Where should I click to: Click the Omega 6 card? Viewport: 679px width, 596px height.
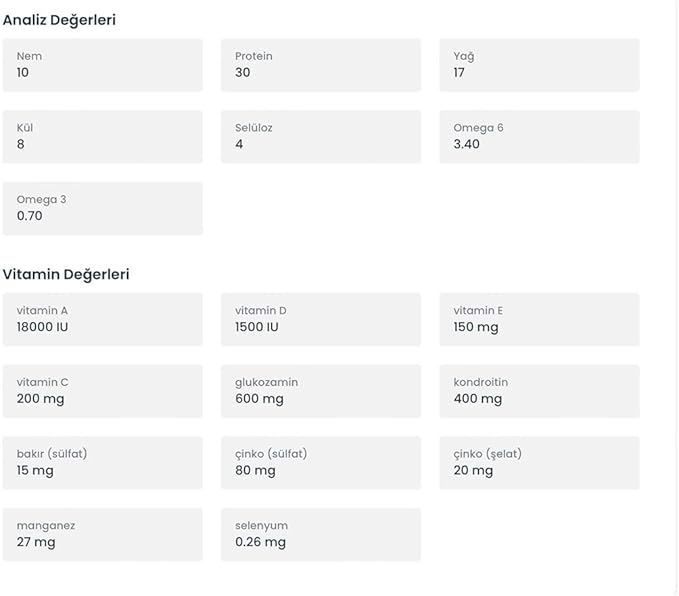(539, 137)
